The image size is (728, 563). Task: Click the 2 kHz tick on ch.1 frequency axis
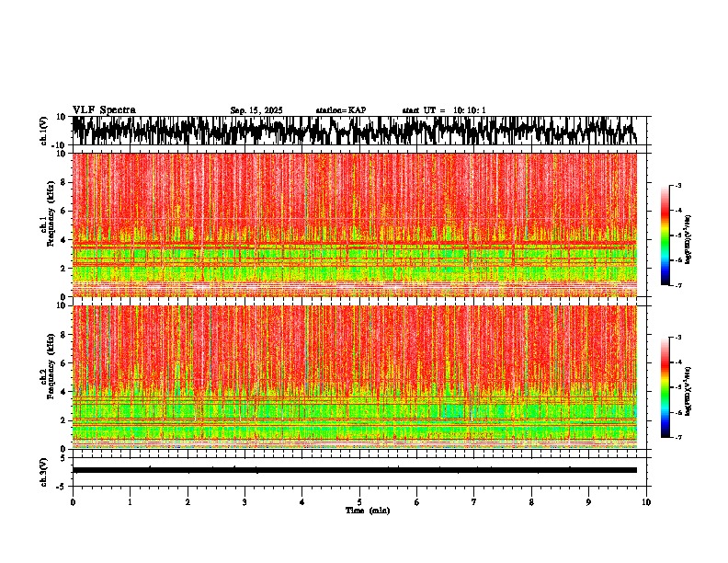click(65, 269)
